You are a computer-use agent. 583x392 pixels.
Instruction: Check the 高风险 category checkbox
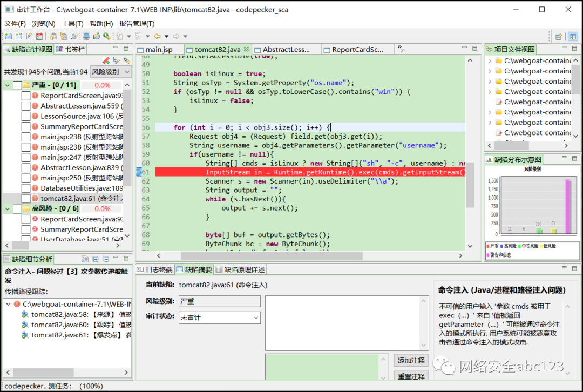pyautogui.click(x=16, y=208)
